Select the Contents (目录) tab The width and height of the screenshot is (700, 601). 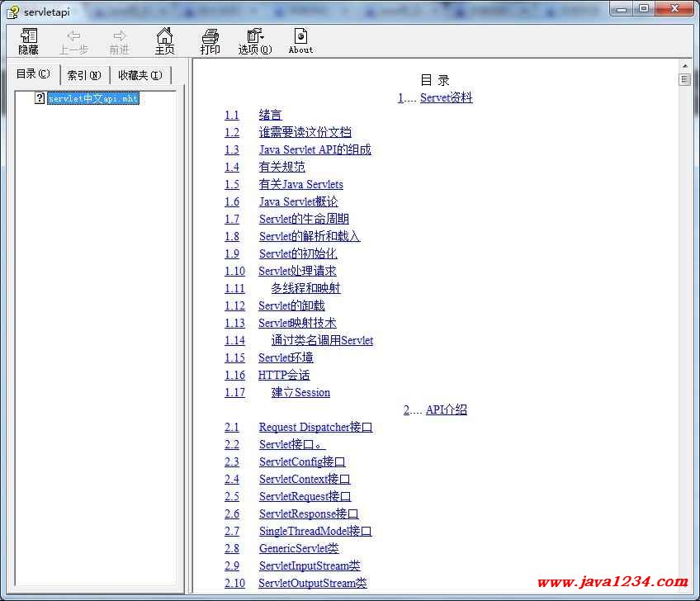point(33,74)
